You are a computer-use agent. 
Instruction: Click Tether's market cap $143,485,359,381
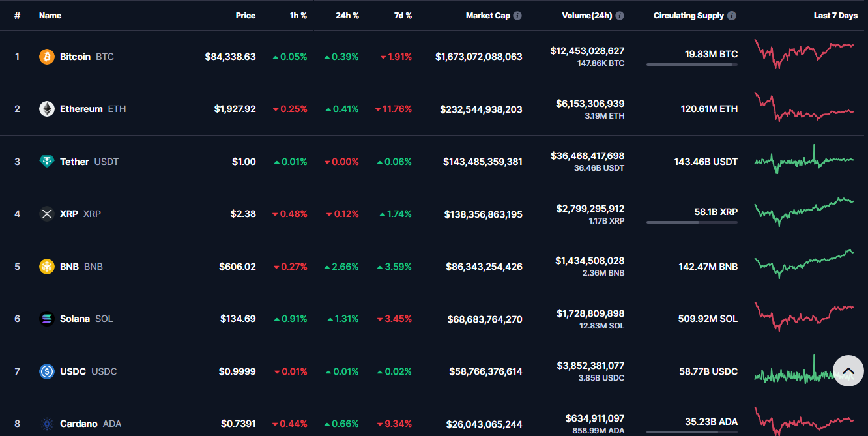click(x=483, y=162)
